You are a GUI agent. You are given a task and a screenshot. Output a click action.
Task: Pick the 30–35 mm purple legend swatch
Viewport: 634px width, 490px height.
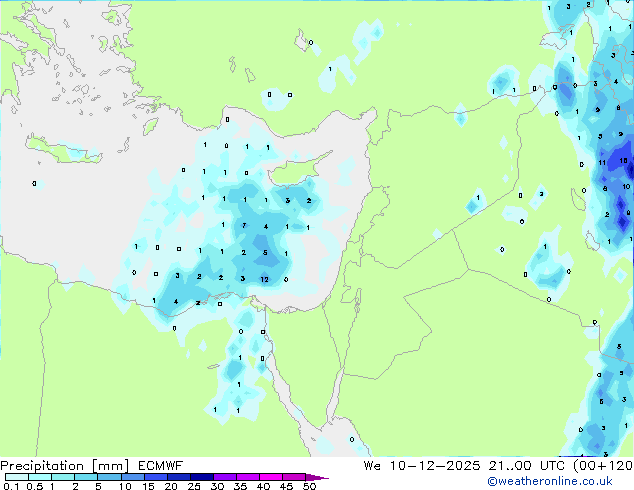coord(225,477)
